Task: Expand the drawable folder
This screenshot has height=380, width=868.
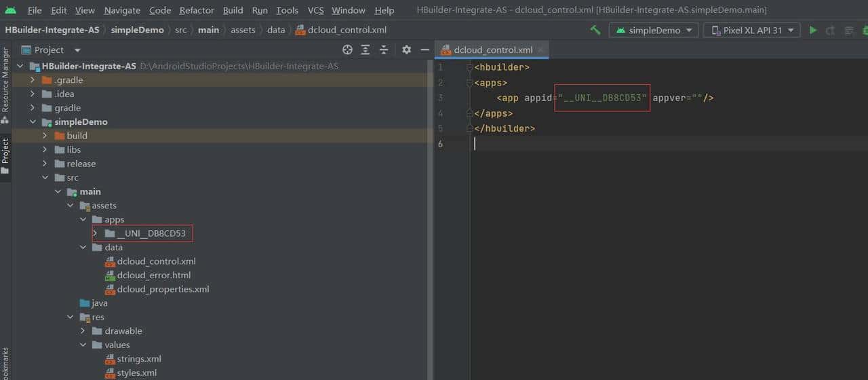Action: (x=83, y=331)
